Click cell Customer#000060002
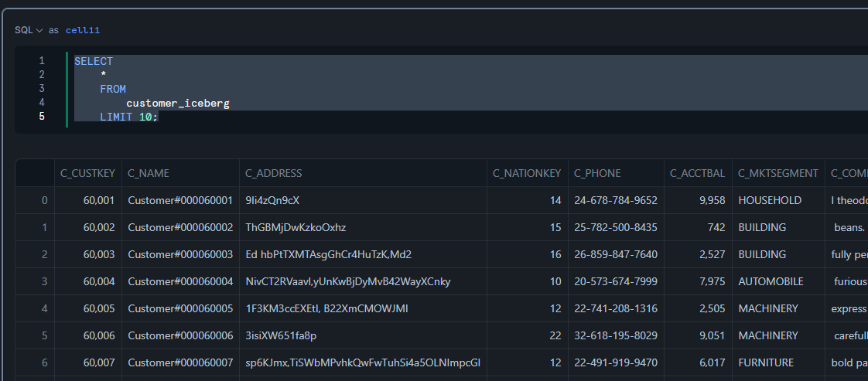Image resolution: width=868 pixels, height=381 pixels. coord(180,227)
